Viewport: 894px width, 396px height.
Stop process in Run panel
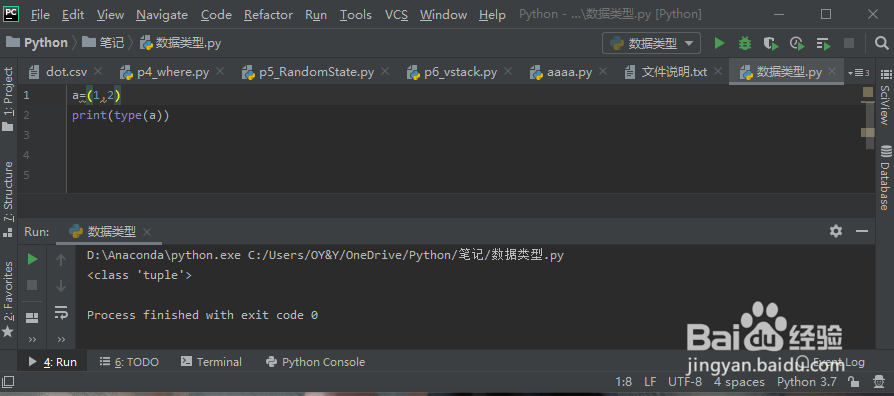(32, 285)
